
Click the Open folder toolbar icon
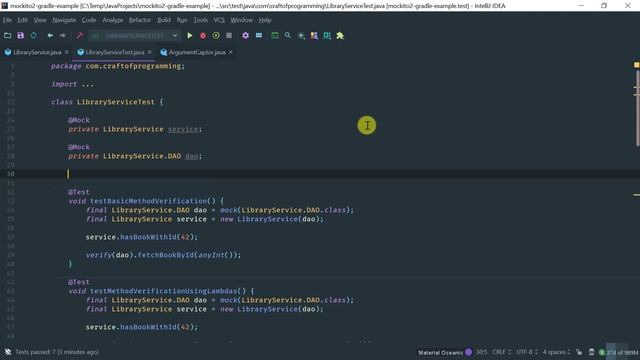pyautogui.click(x=7, y=36)
